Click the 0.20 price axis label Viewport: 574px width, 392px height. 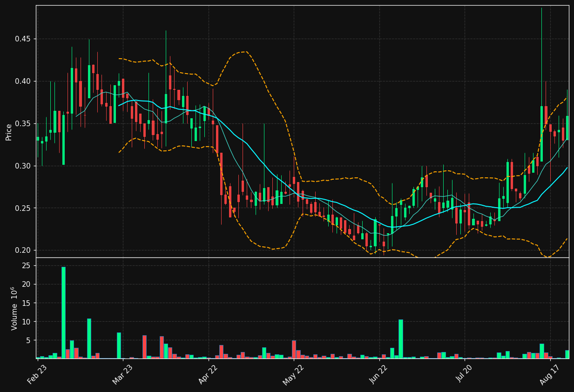click(23, 250)
